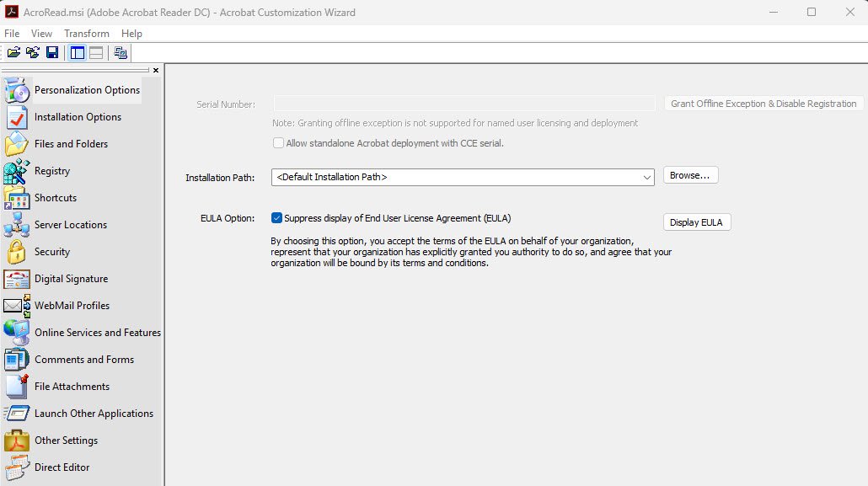
Task: Open the Security section with lock icon
Action: pos(17,252)
